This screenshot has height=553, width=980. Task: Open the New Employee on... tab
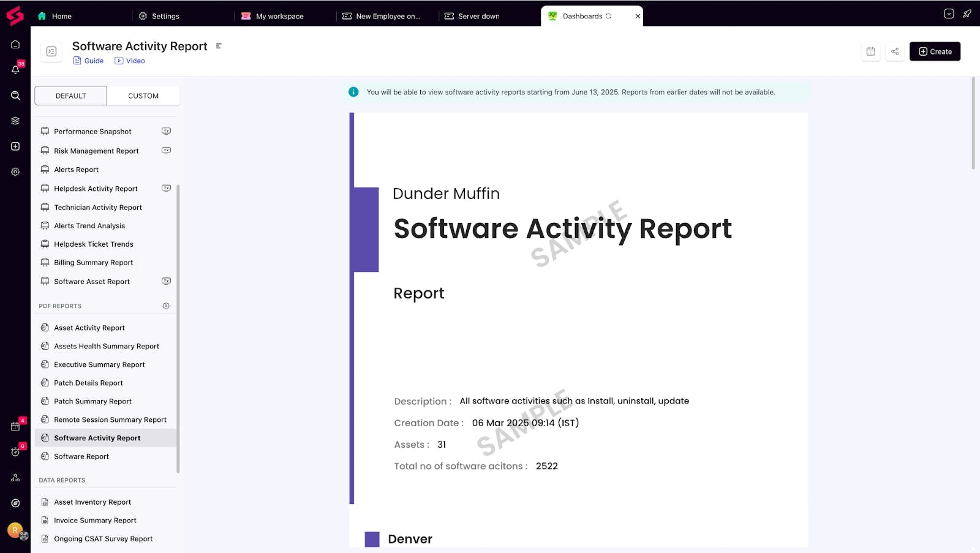click(382, 16)
